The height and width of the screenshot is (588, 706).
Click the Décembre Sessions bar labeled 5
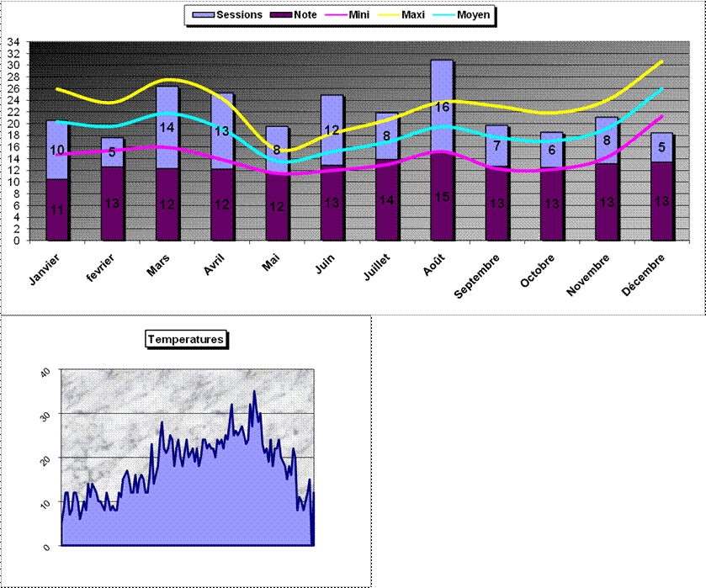[662, 147]
